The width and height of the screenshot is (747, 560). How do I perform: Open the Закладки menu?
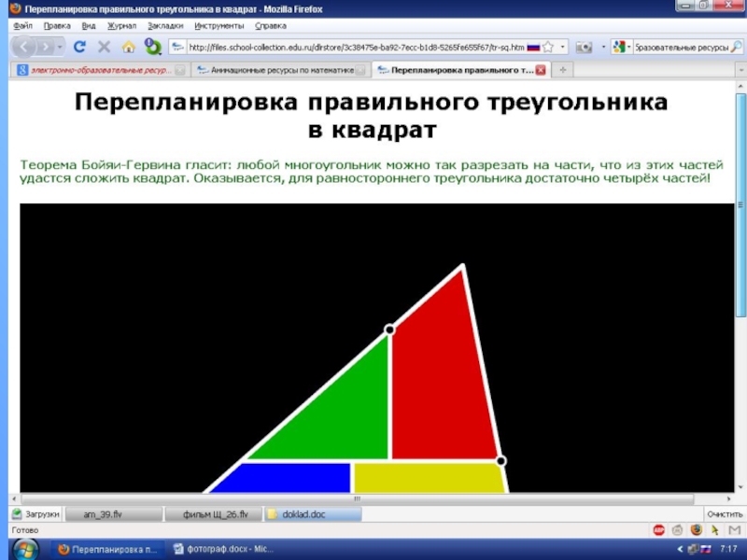click(165, 26)
